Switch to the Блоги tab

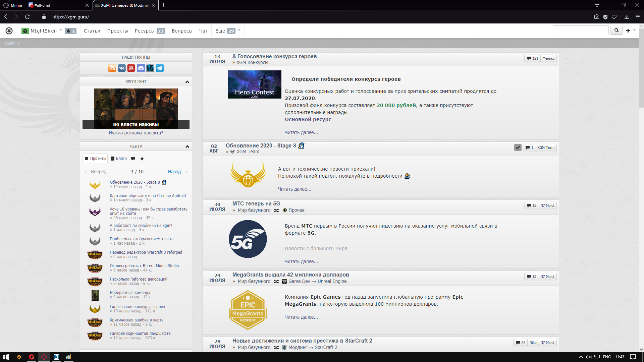coord(119,159)
